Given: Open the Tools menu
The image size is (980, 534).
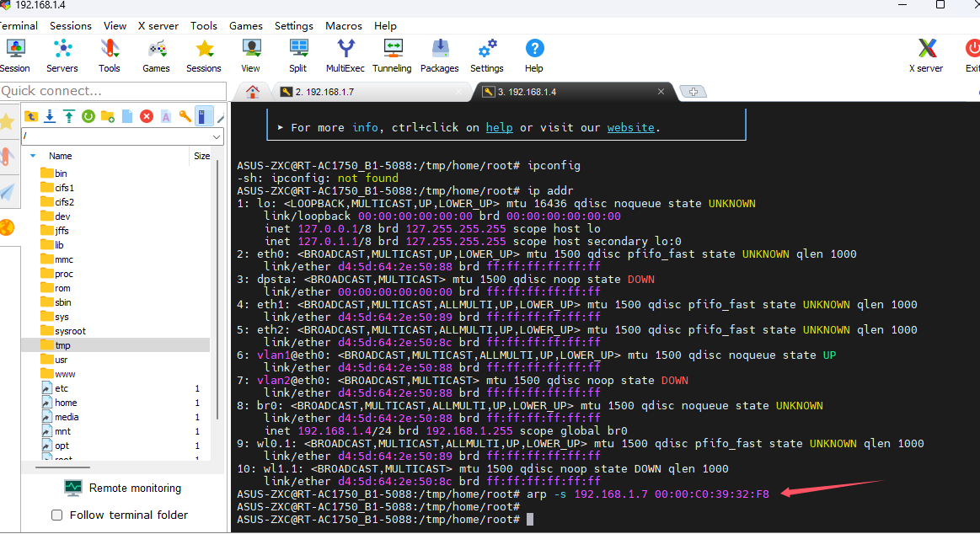Looking at the screenshot, I should click(x=204, y=25).
